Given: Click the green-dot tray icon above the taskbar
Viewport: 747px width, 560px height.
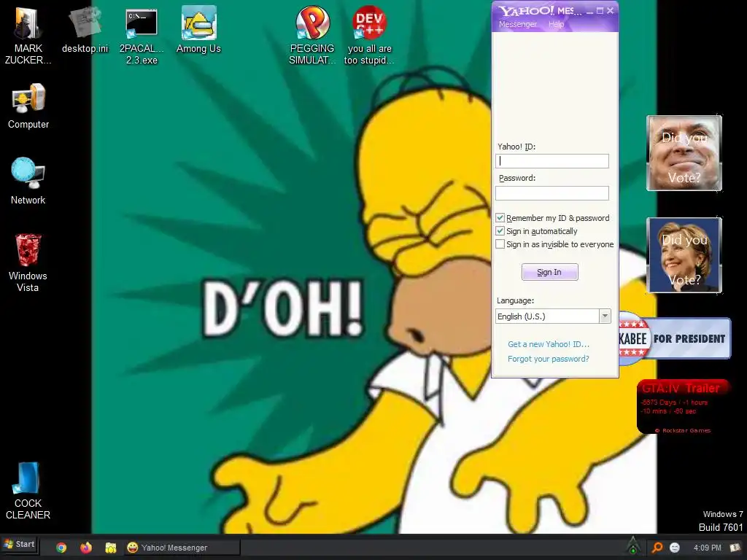Looking at the screenshot, I should (633, 545).
